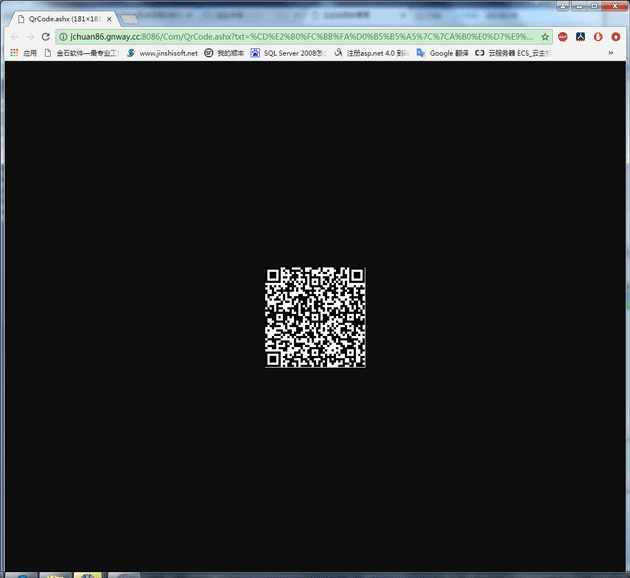630x578 pixels.
Task: Click the QR code image
Action: tap(315, 317)
